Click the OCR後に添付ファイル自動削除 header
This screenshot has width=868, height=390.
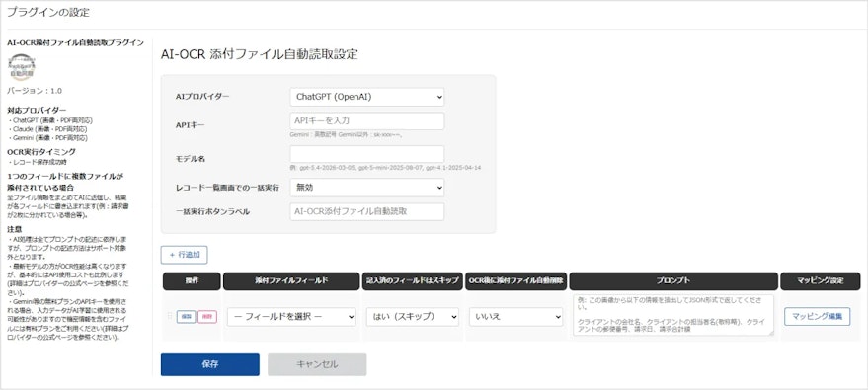(515, 281)
